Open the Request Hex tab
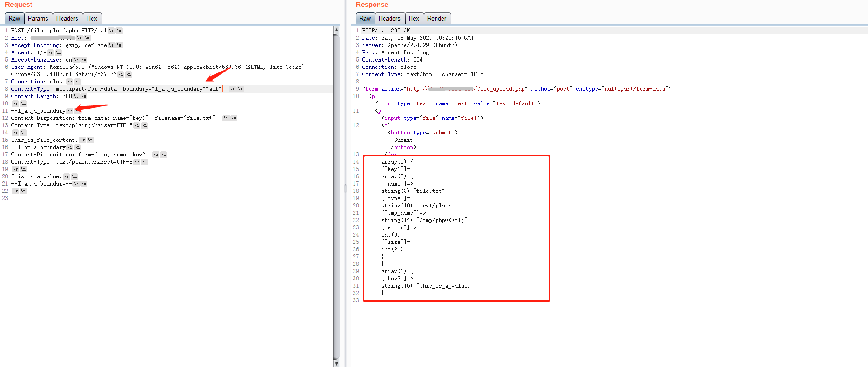 92,18
